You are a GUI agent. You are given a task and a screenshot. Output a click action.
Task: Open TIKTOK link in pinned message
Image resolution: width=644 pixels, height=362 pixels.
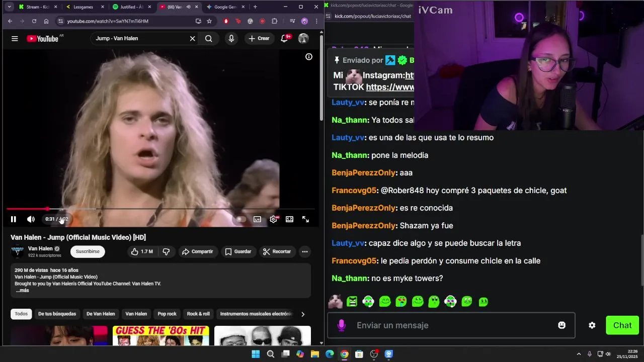[x=390, y=87]
